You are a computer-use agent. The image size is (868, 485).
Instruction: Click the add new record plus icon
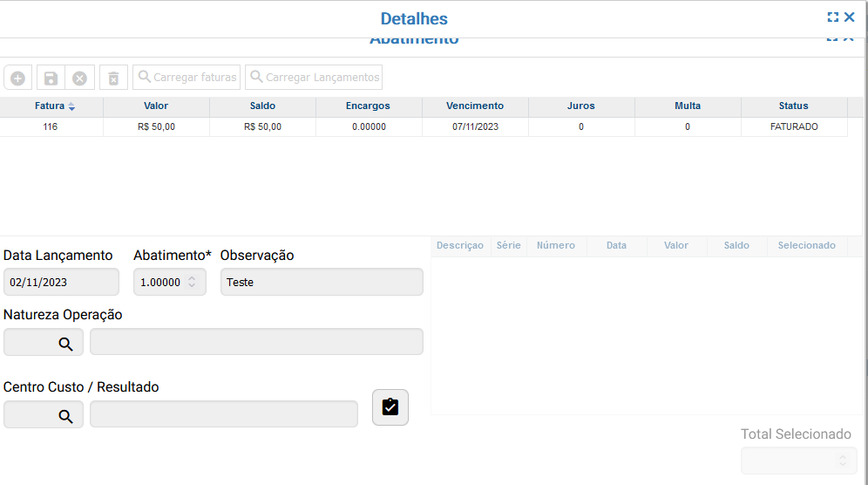coord(17,78)
